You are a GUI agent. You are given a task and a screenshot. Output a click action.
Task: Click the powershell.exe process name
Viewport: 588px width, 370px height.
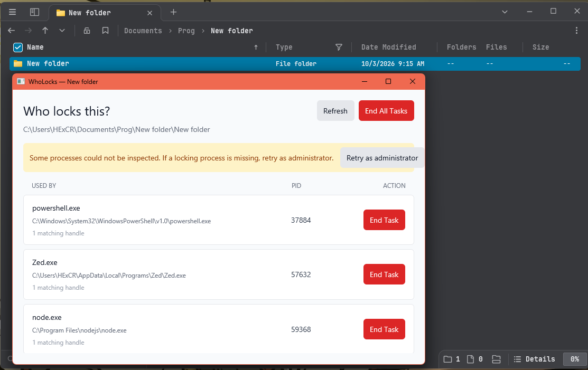click(x=56, y=208)
